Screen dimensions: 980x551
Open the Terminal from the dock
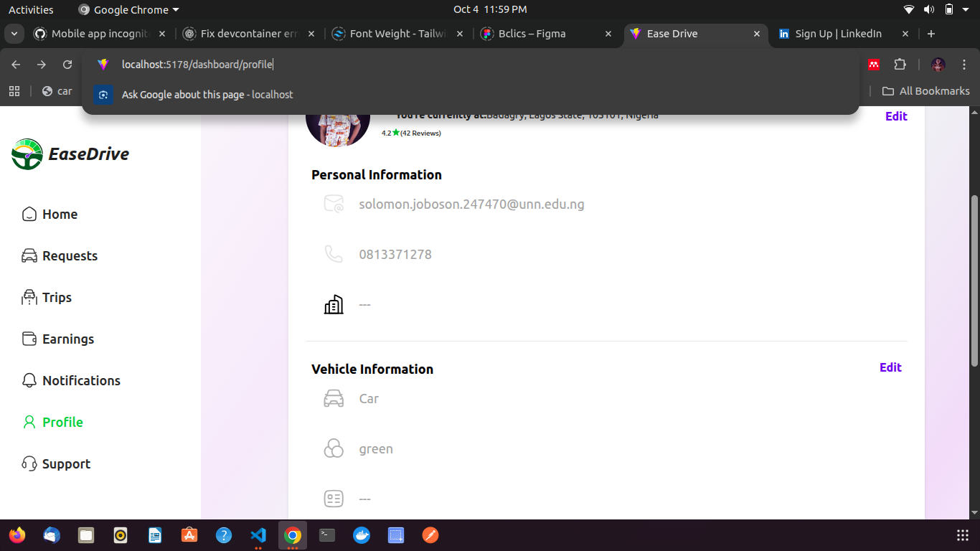(327, 535)
